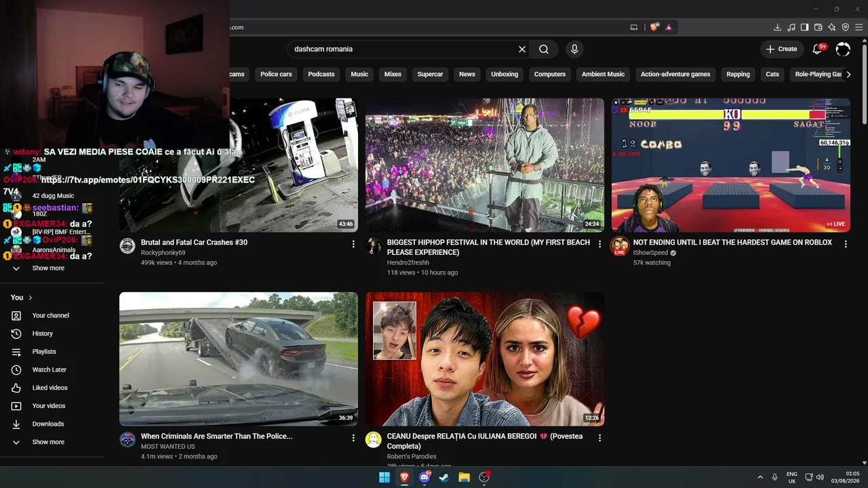868x488 pixels.
Task: Open the Robert's Parodies channel avatar
Action: click(x=374, y=440)
